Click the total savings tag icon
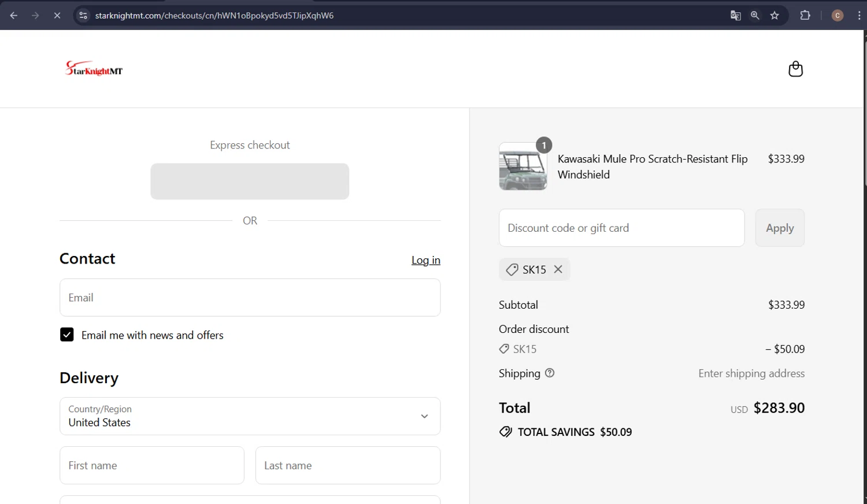Screen dimensions: 867x504 click(x=505, y=432)
